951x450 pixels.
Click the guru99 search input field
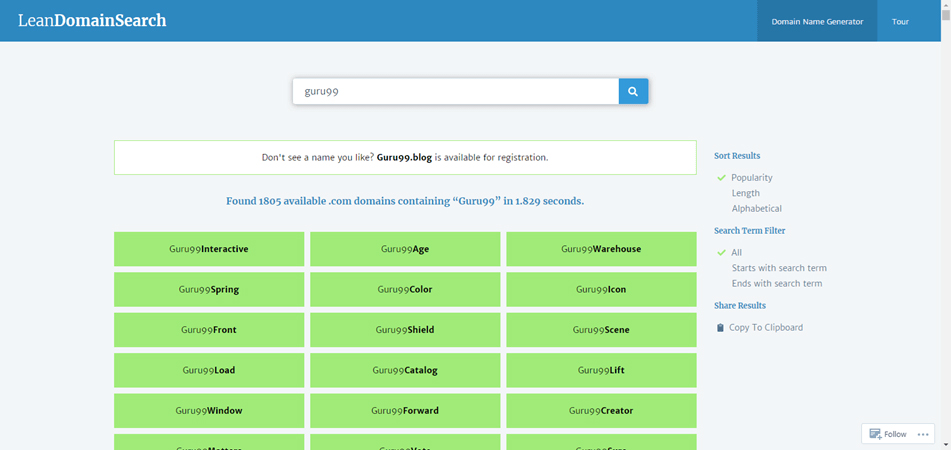455,92
